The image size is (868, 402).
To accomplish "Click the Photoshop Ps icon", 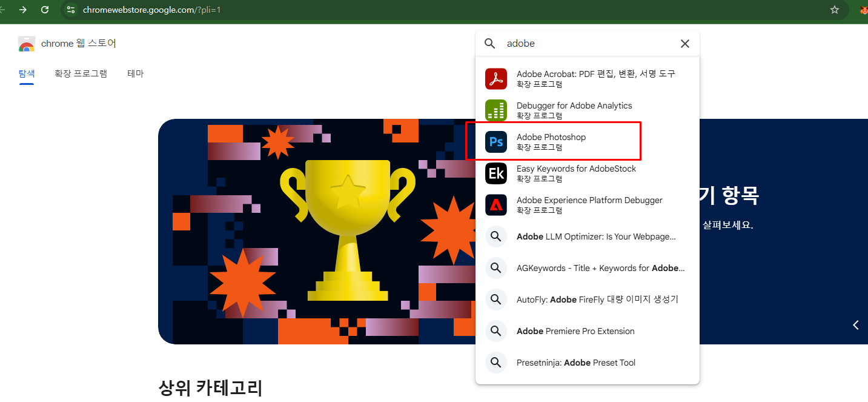I will 496,142.
